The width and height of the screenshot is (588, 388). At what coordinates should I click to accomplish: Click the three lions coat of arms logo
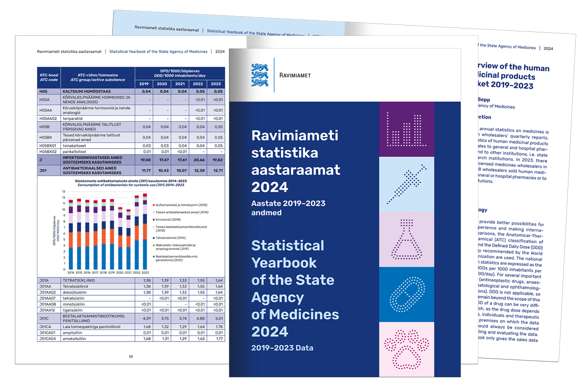pos(259,75)
